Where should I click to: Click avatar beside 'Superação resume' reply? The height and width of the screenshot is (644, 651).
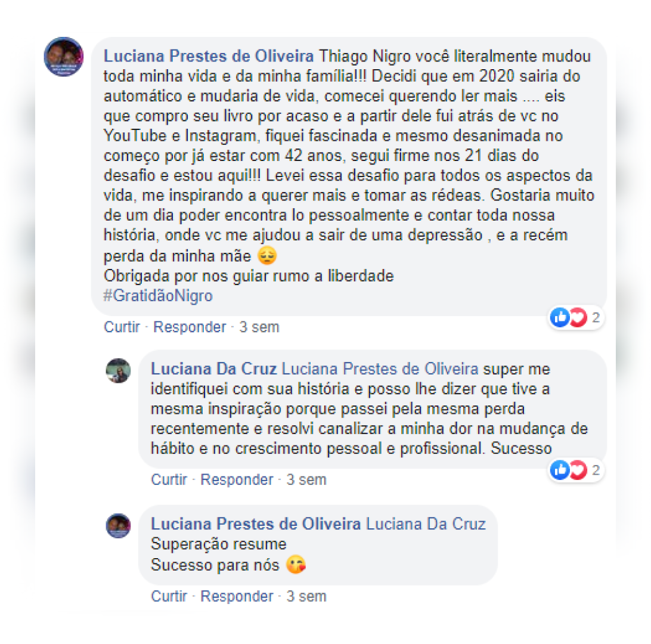(x=118, y=526)
